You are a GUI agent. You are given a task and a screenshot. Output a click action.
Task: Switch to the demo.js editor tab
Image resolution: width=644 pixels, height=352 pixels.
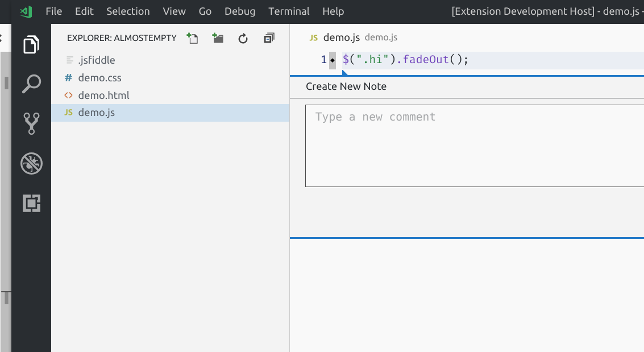point(342,37)
